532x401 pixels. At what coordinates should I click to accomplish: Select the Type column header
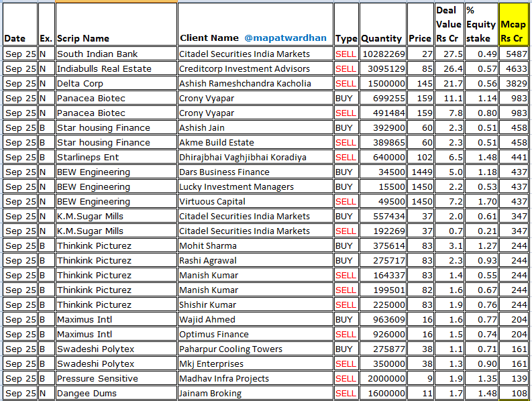346,24
